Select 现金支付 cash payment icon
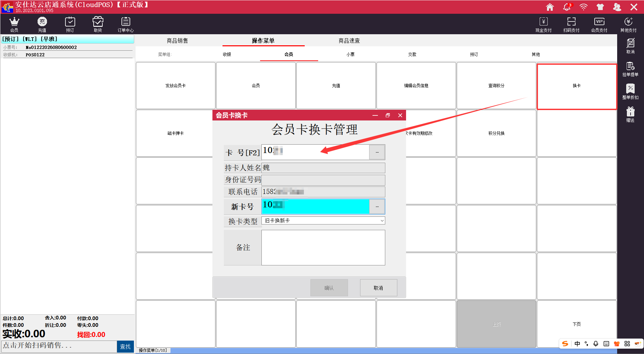644x354 pixels. point(543,24)
